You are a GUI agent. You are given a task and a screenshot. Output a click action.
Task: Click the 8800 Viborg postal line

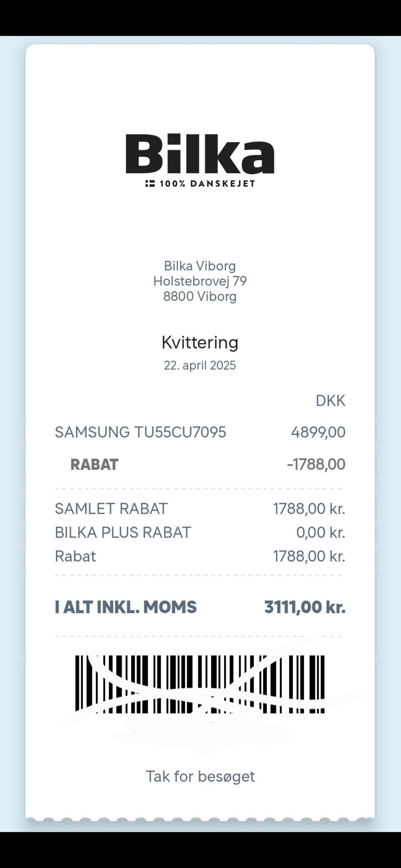[x=200, y=296]
